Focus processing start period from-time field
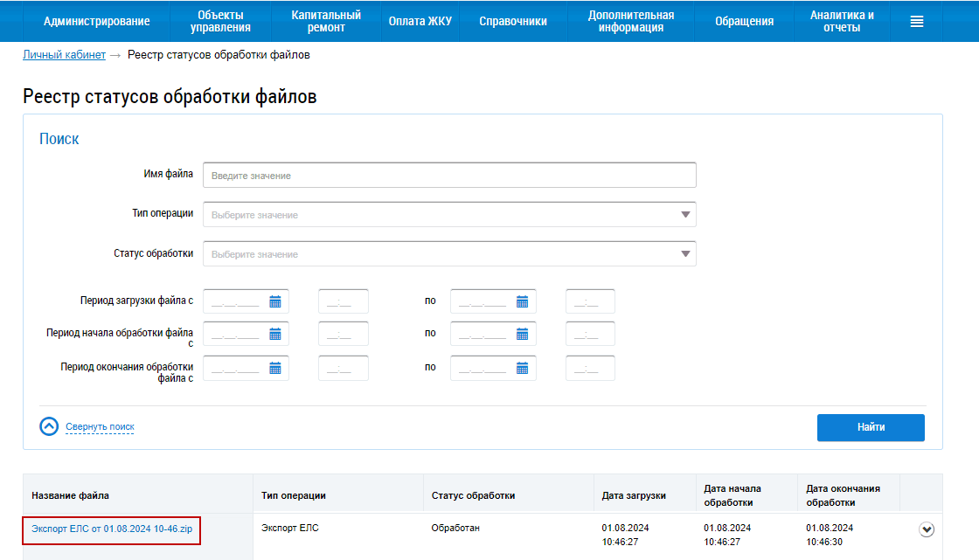The width and height of the screenshot is (979, 560). coord(344,334)
